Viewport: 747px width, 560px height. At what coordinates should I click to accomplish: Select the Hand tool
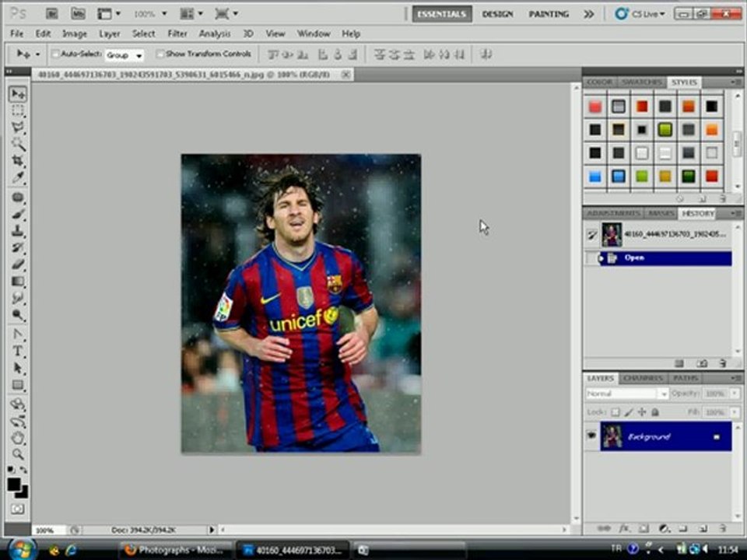[18, 438]
